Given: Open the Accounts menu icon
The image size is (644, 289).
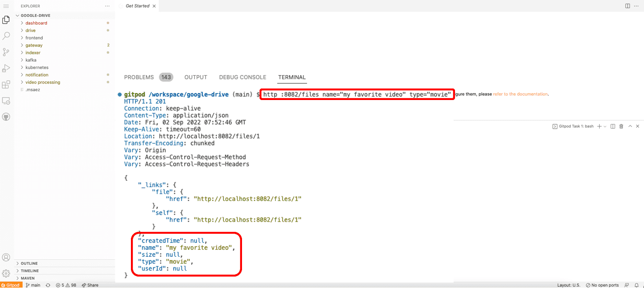Looking at the screenshot, I should click(x=6, y=258).
